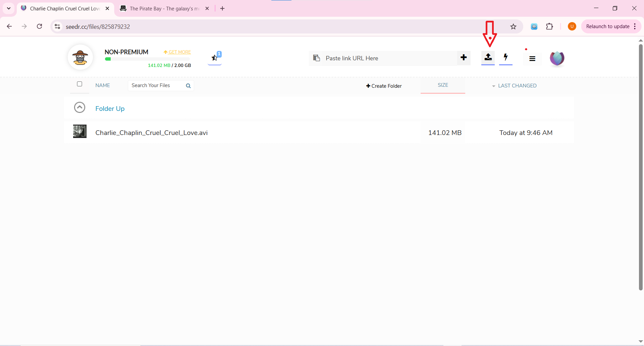The image size is (644, 346).
Task: Click the user avatar with hat
Action: (x=80, y=58)
